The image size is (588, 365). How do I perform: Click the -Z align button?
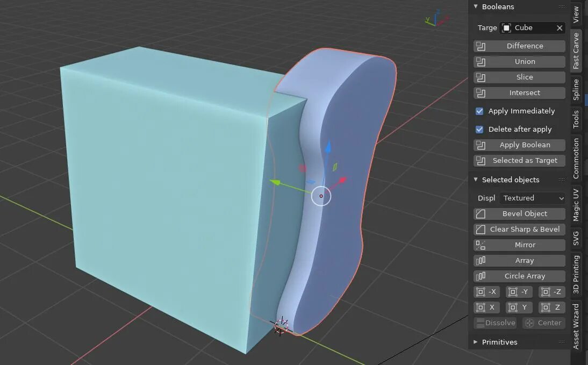(x=552, y=292)
